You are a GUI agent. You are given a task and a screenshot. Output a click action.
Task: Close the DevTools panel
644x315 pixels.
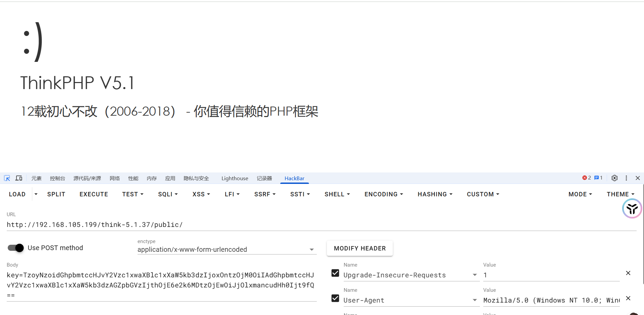tap(638, 178)
